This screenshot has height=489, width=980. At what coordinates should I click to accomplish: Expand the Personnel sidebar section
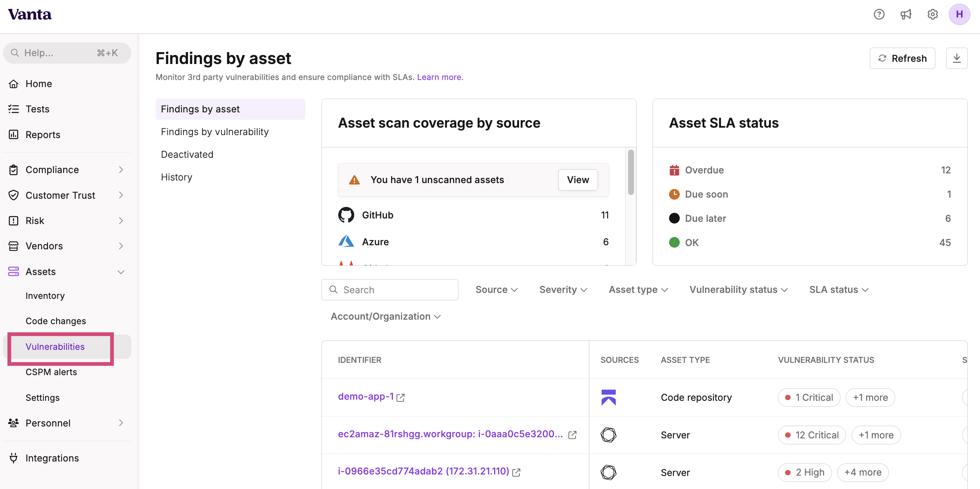click(x=121, y=423)
